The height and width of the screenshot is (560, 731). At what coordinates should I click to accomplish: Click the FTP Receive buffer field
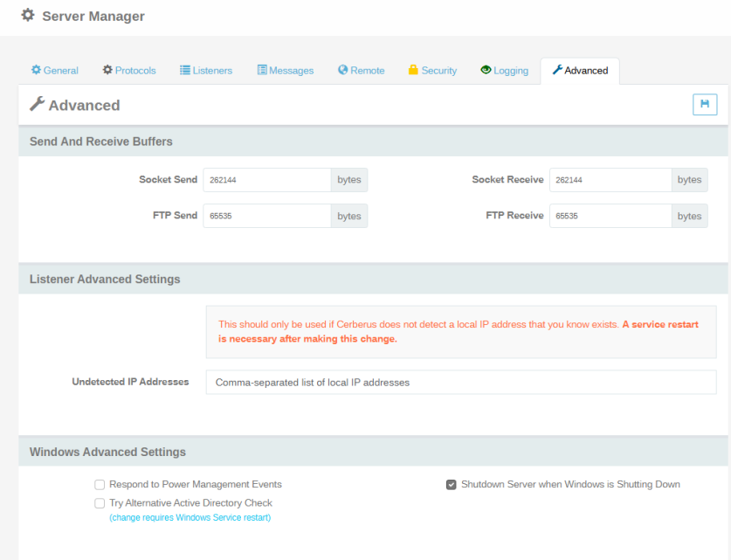(611, 216)
